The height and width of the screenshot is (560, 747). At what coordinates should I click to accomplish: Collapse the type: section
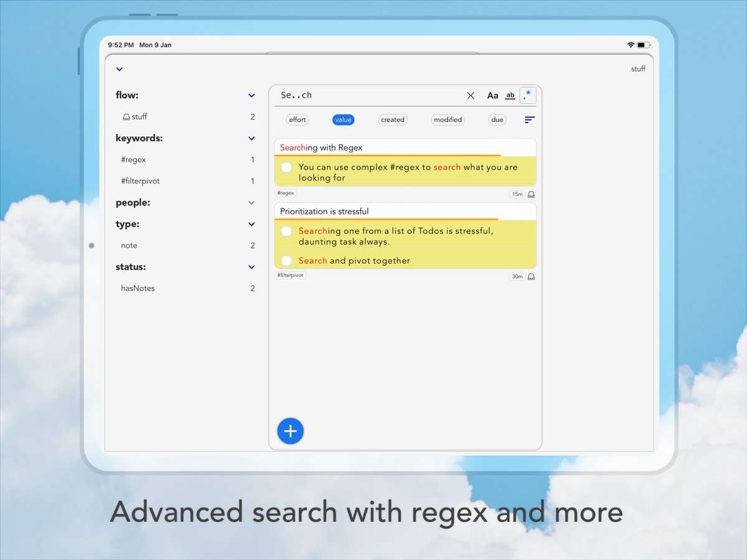(x=251, y=224)
